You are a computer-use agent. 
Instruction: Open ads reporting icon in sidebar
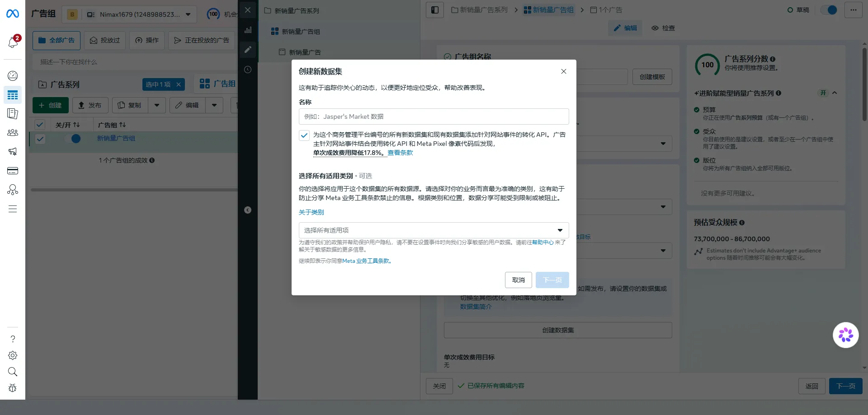13,114
